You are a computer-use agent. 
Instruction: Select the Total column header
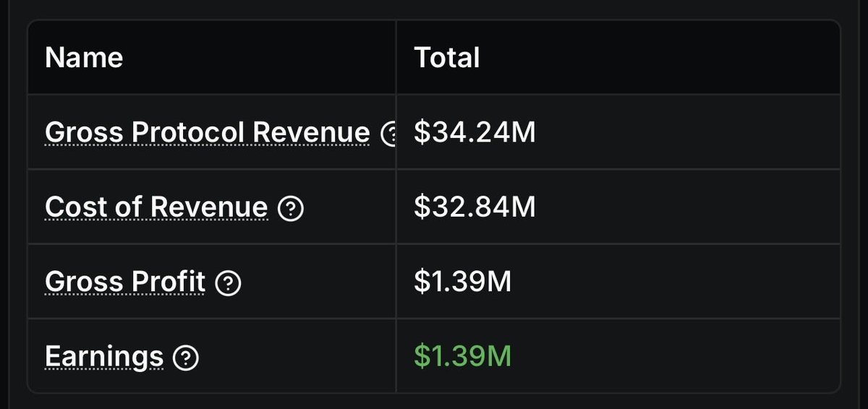[x=447, y=58]
